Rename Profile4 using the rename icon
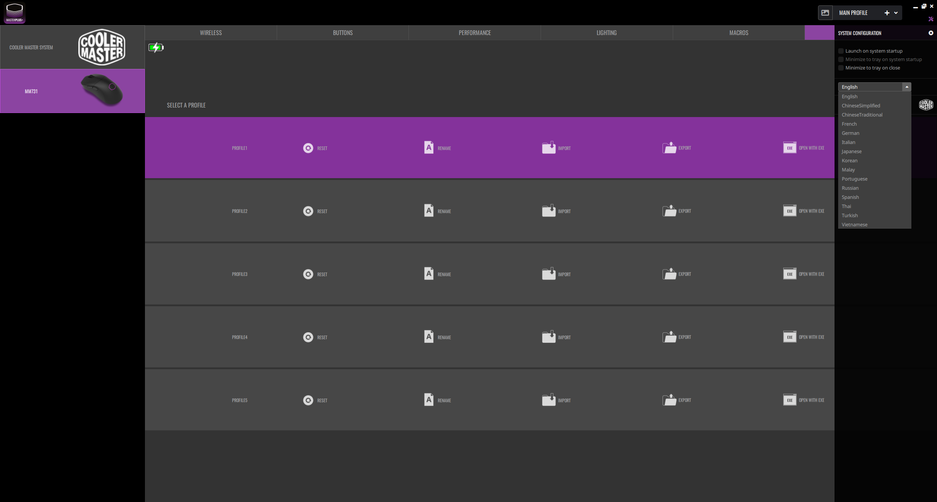Screen dimensions: 937x502 (428, 336)
